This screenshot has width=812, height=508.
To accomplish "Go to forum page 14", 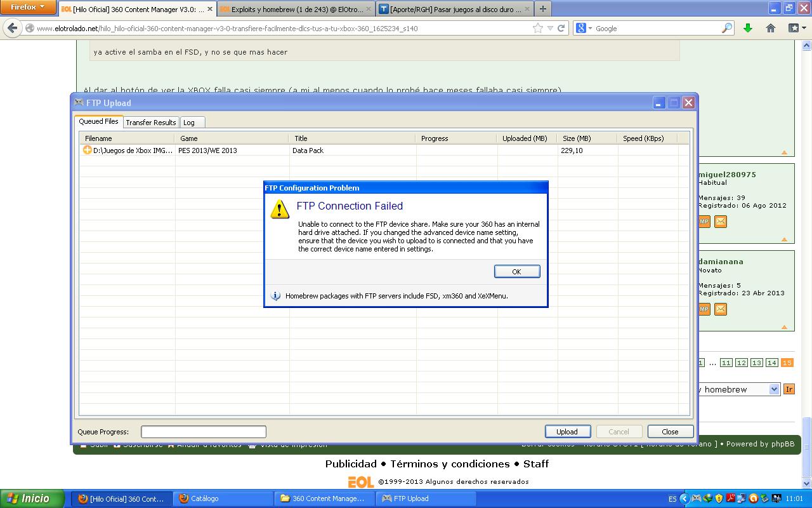I will [x=771, y=363].
